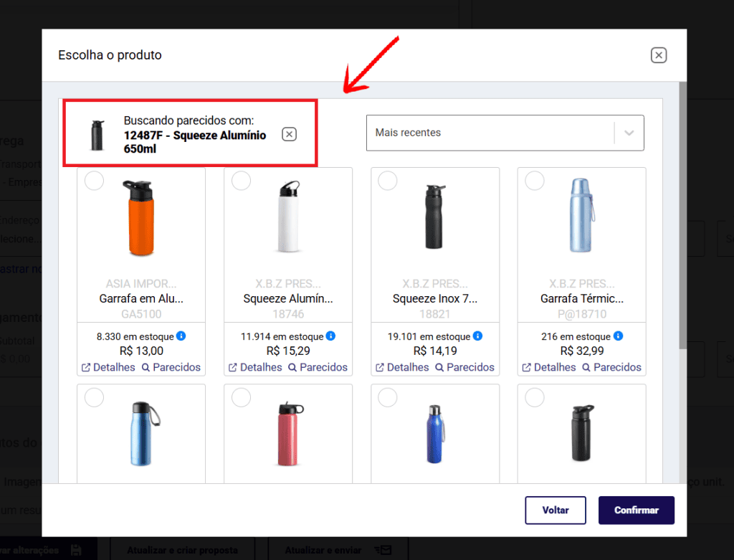Image resolution: width=734 pixels, height=560 pixels.
Task: Click price R$ 14,19
Action: click(x=435, y=351)
